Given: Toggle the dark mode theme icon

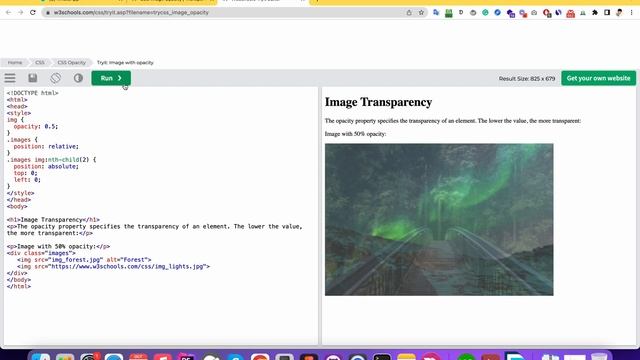Looking at the screenshot, I should tap(78, 78).
